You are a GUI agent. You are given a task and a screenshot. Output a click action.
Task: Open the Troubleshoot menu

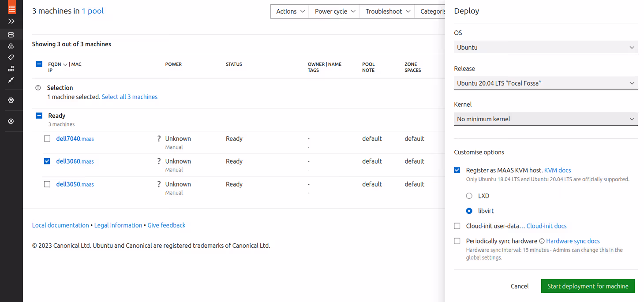point(387,11)
